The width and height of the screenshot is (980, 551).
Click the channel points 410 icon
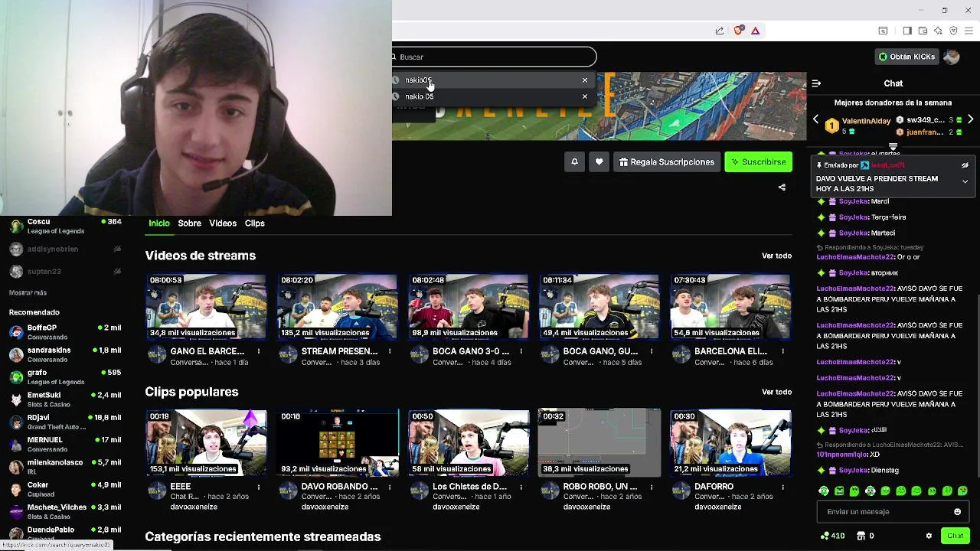click(x=824, y=536)
